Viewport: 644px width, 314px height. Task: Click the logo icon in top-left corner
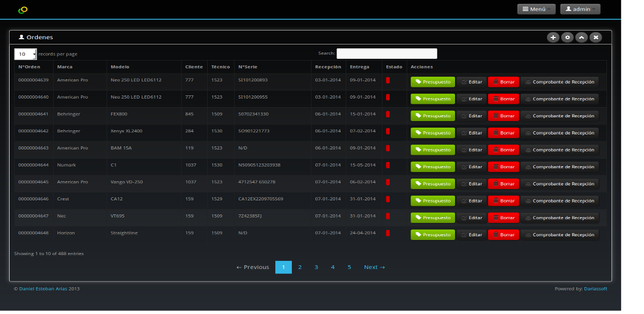point(23,10)
